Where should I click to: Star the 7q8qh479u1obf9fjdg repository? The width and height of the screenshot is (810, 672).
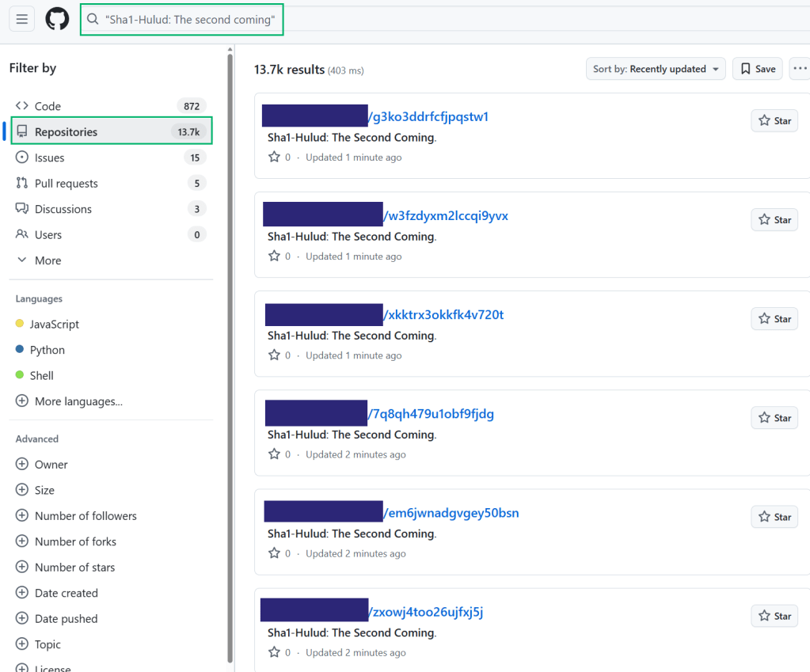coord(774,417)
